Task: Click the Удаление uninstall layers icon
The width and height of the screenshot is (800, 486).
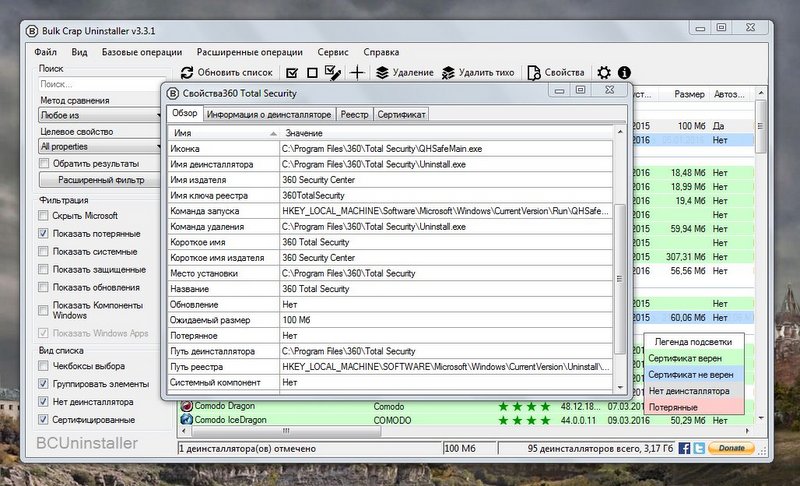Action: [382, 73]
